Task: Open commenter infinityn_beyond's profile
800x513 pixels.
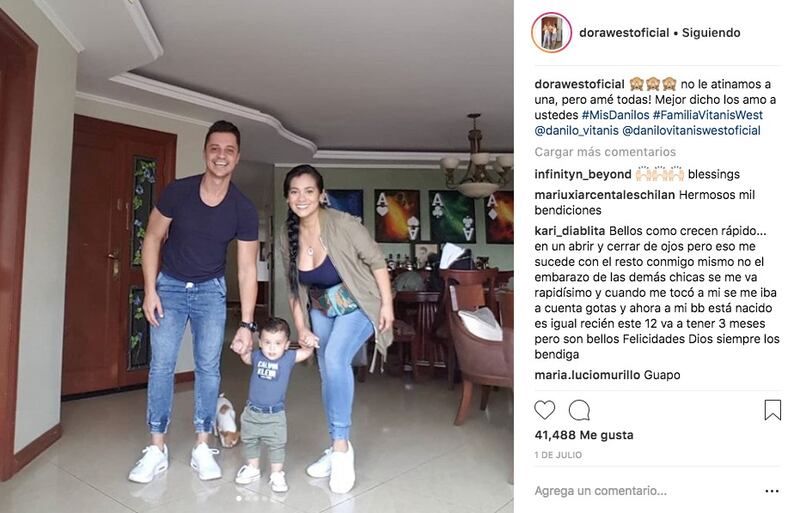Action: (x=583, y=174)
